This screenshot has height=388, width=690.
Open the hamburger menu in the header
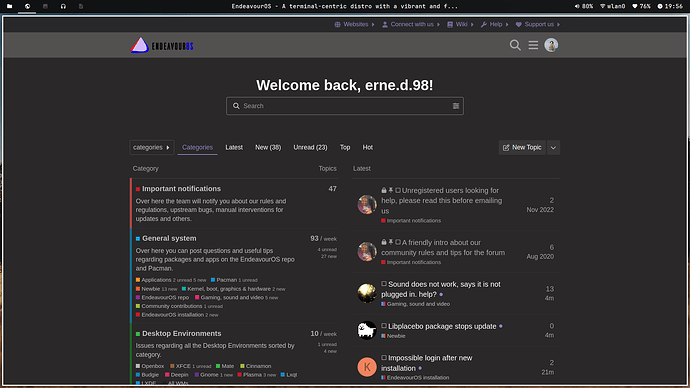point(533,45)
